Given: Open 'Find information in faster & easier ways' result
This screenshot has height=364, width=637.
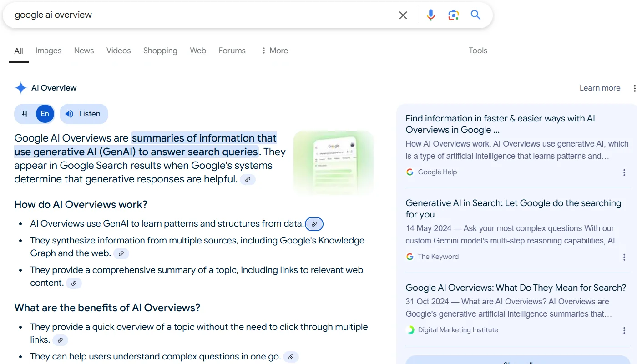Looking at the screenshot, I should click(x=500, y=124).
